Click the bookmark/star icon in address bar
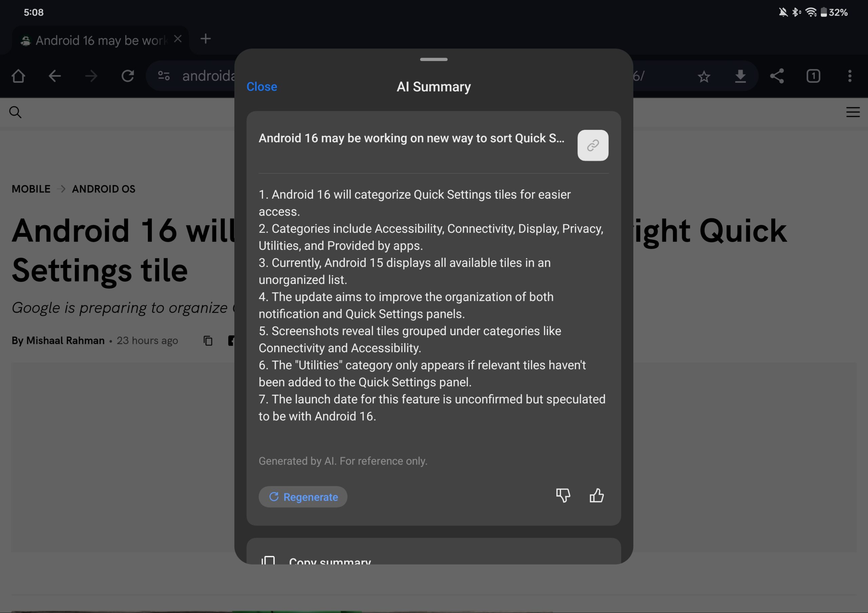The height and width of the screenshot is (613, 868). pyautogui.click(x=705, y=75)
